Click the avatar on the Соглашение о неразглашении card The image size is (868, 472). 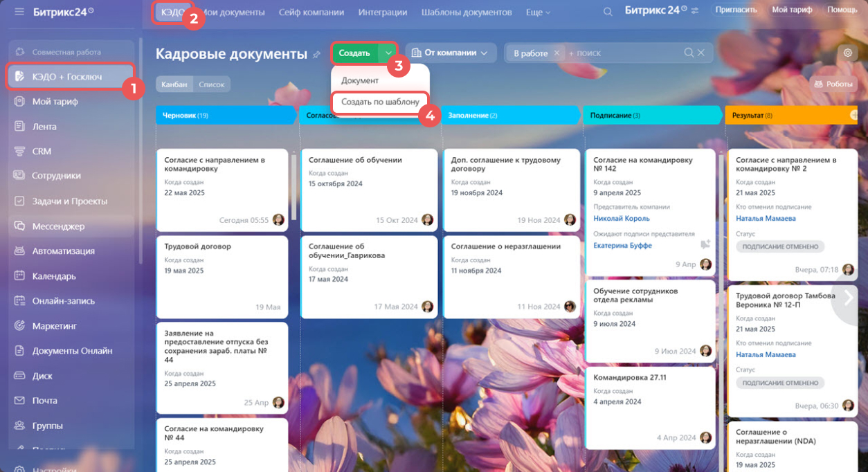coord(570,306)
